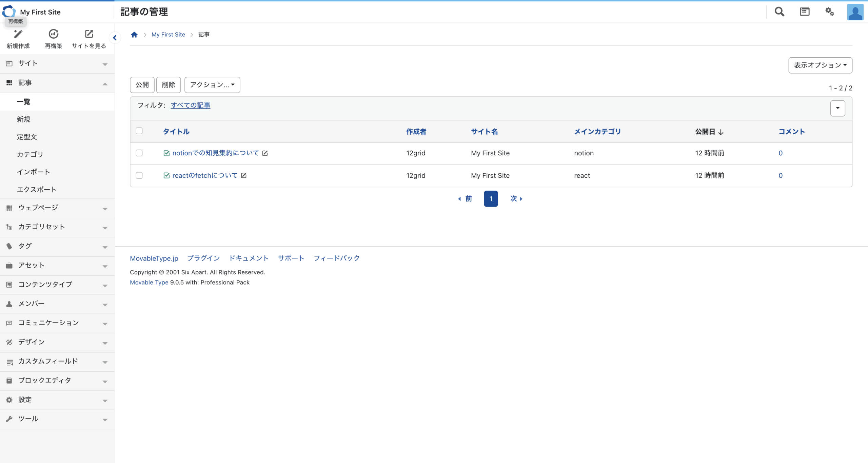Open the サイトを見る view-site icon

coord(89,34)
